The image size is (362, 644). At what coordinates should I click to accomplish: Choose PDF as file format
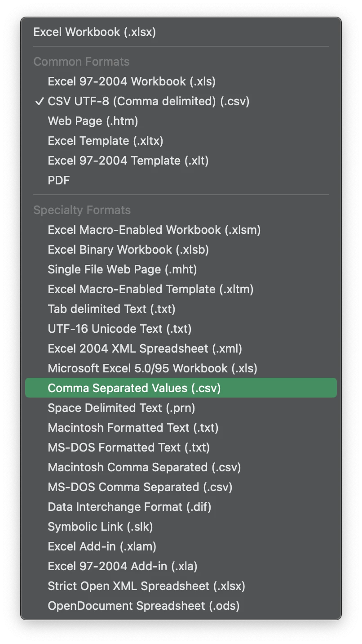(x=181, y=180)
